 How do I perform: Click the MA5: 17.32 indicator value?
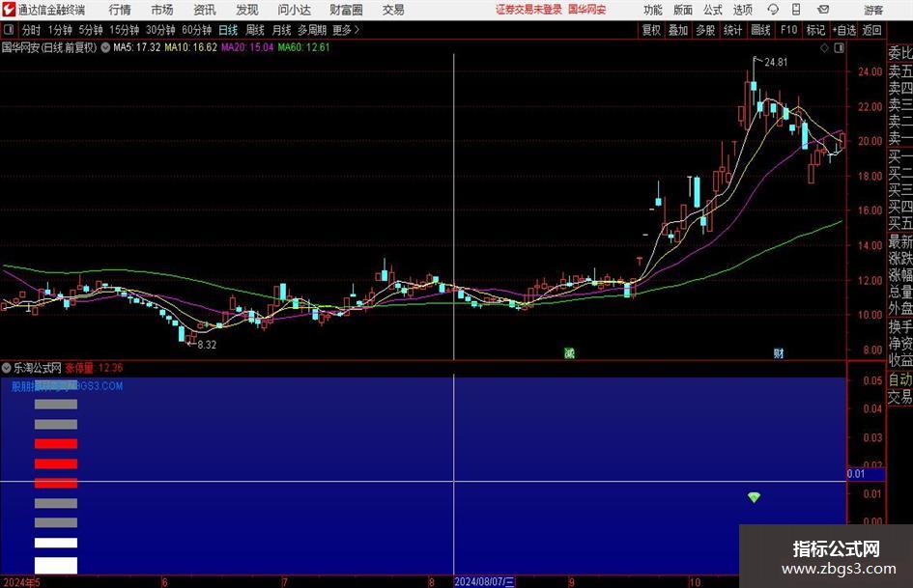coord(137,47)
